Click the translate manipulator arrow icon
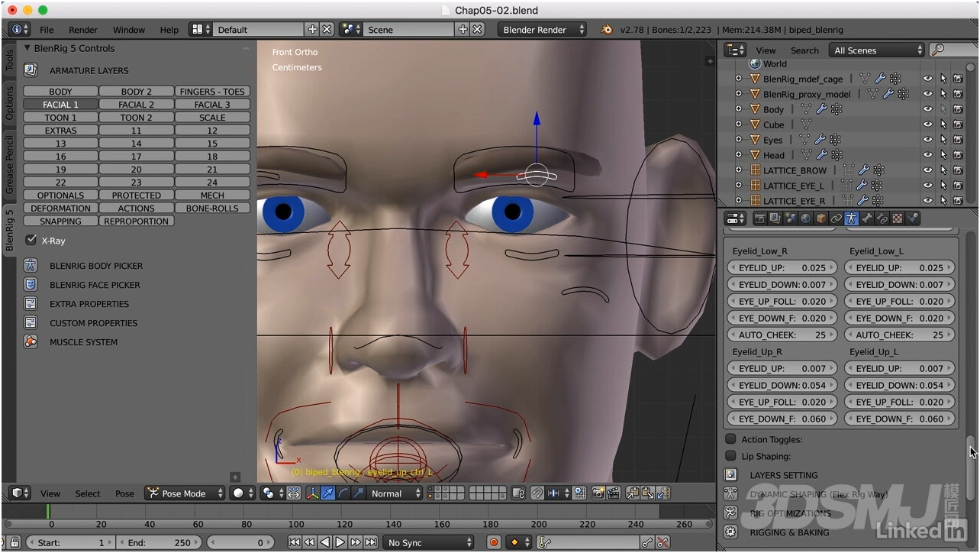The height and width of the screenshot is (553, 980). coord(327,493)
